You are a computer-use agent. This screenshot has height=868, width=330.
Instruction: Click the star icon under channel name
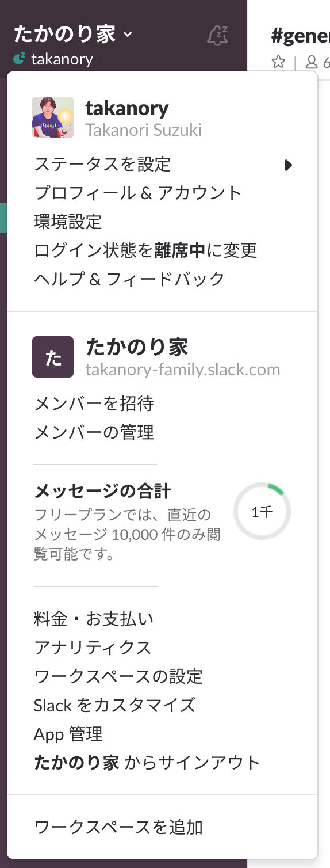coord(278,62)
